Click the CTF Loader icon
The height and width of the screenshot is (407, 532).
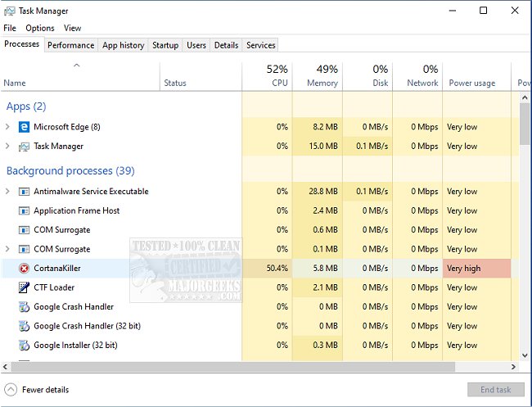pos(24,287)
